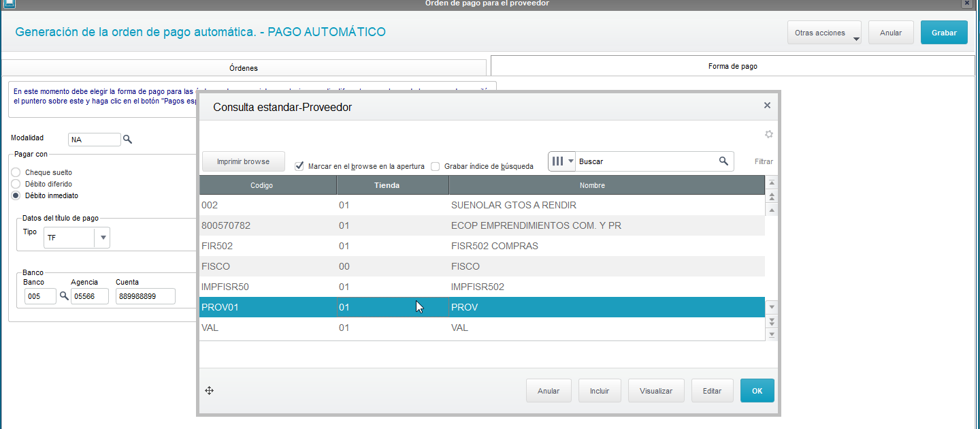Click the Incluir button
Screen dimensions: 980x429
tap(600, 391)
